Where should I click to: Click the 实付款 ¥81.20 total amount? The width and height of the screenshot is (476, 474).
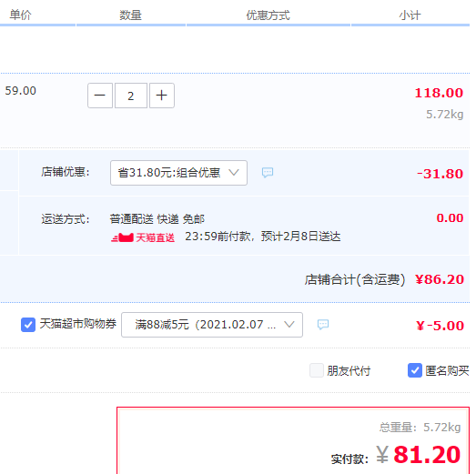point(418,455)
